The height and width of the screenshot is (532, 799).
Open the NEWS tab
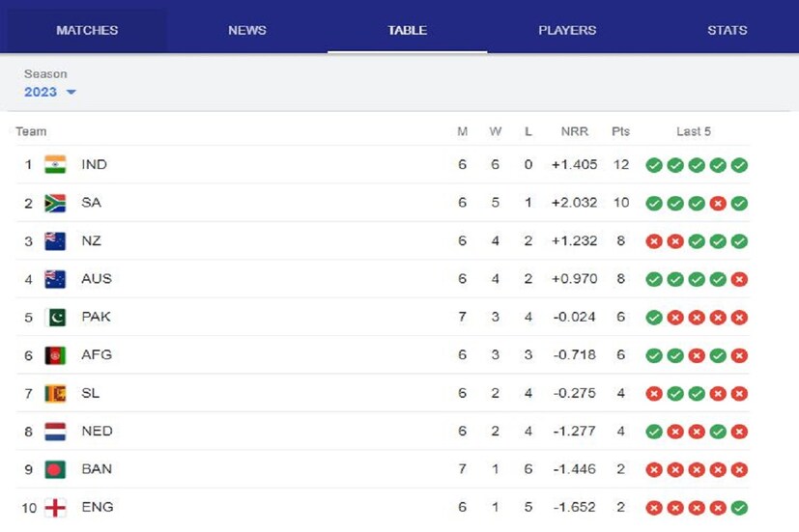coord(247,30)
